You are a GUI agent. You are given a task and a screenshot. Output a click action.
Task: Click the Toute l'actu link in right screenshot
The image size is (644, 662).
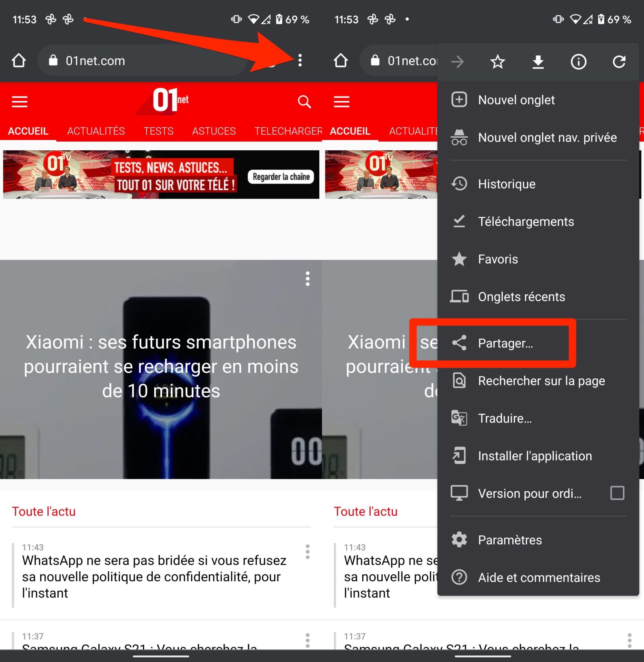coord(366,511)
